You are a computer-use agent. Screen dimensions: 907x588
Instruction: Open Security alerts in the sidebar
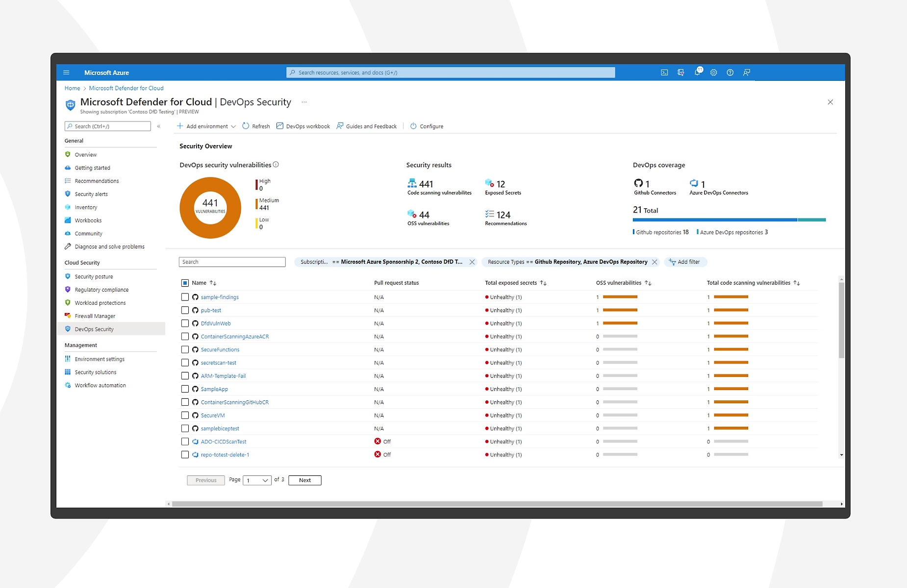pyautogui.click(x=90, y=194)
